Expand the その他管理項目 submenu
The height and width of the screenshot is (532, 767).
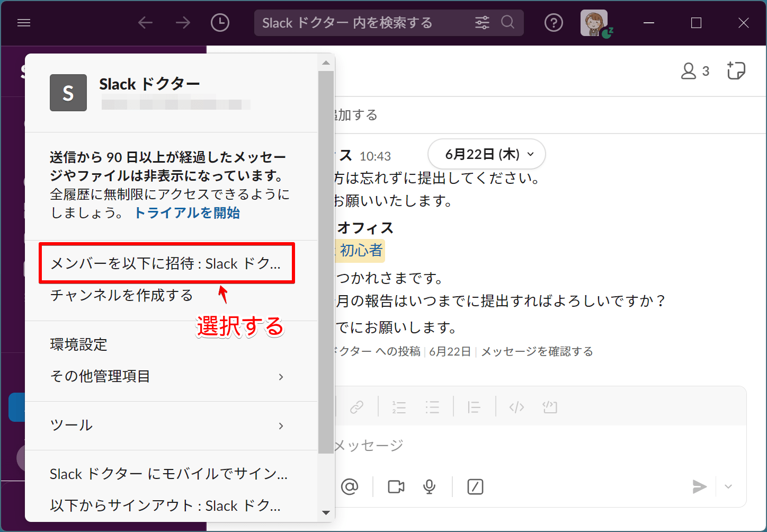point(100,377)
